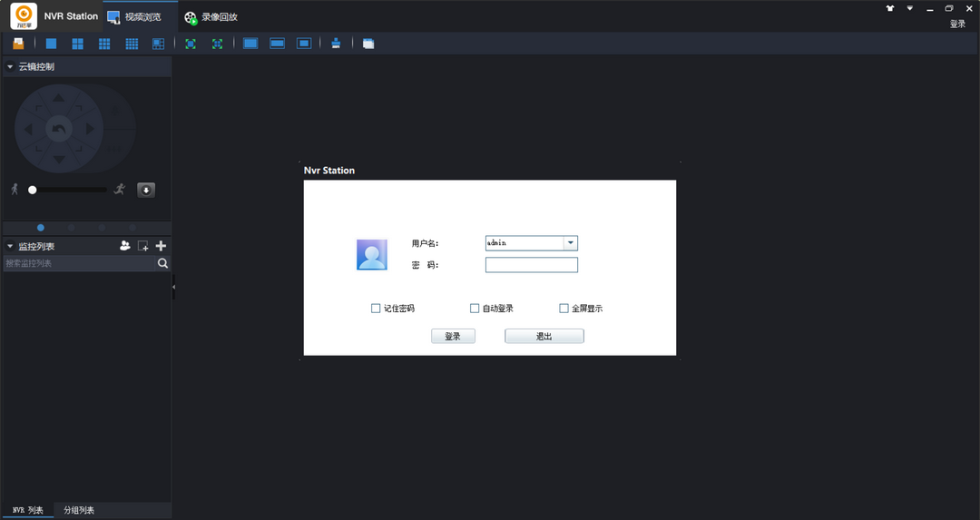This screenshot has width=980, height=520.
Task: Select single-window video layout
Action: click(x=51, y=44)
